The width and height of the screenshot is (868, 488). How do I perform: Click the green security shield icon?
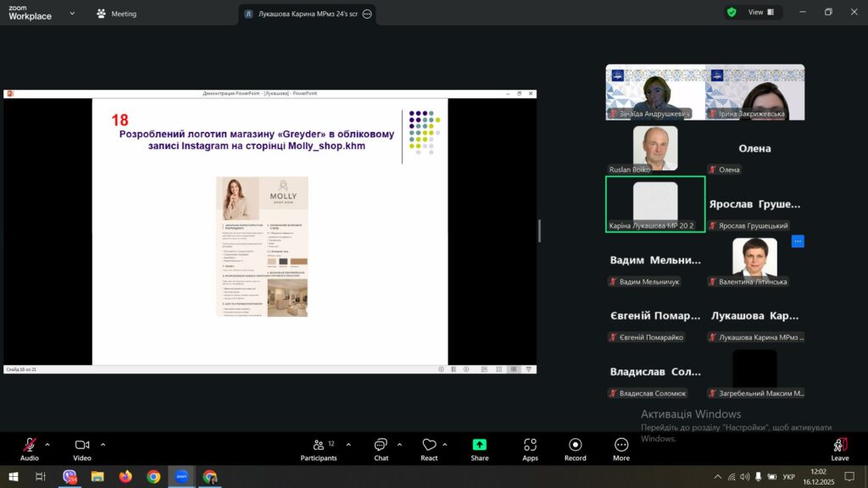click(731, 13)
